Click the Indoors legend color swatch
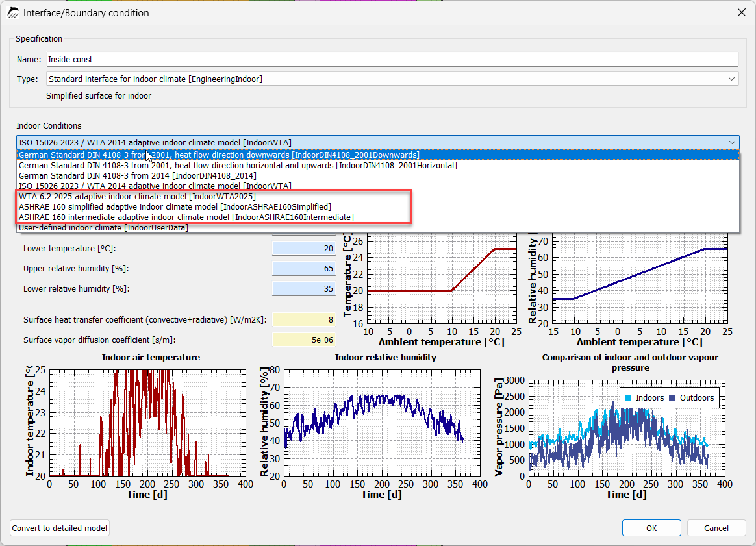Image resolution: width=756 pixels, height=546 pixels. tap(628, 397)
